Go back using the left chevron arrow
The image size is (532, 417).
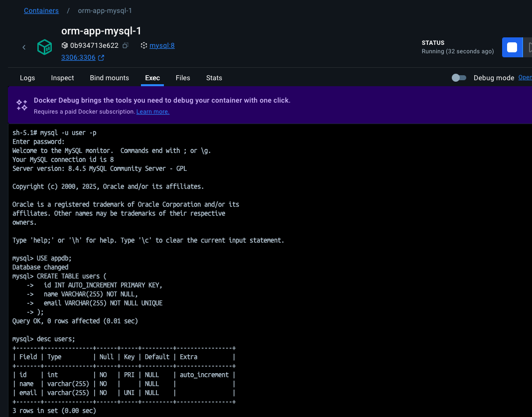(x=24, y=47)
